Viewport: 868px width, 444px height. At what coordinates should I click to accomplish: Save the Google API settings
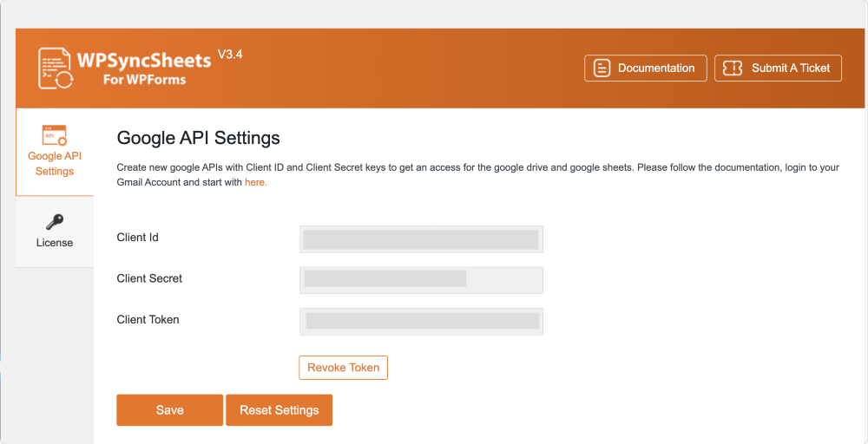click(170, 410)
